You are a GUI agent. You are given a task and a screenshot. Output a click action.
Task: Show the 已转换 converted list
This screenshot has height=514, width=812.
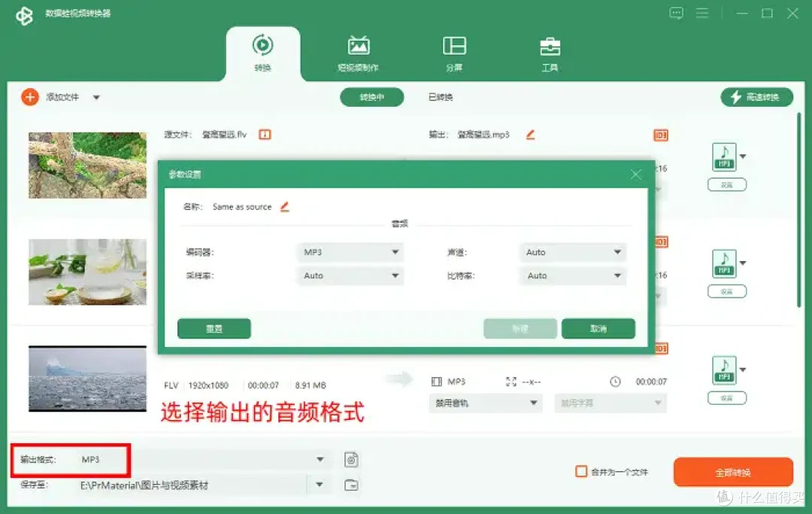[x=441, y=97]
